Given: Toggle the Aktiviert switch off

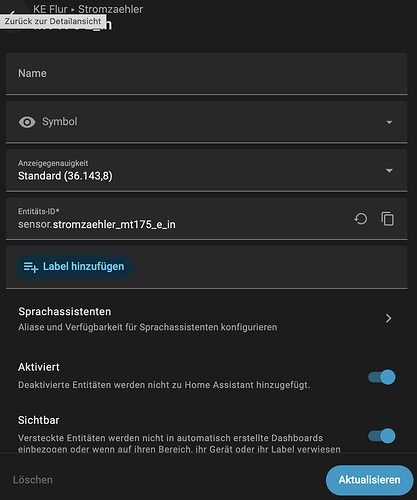Looking at the screenshot, I should point(382,377).
